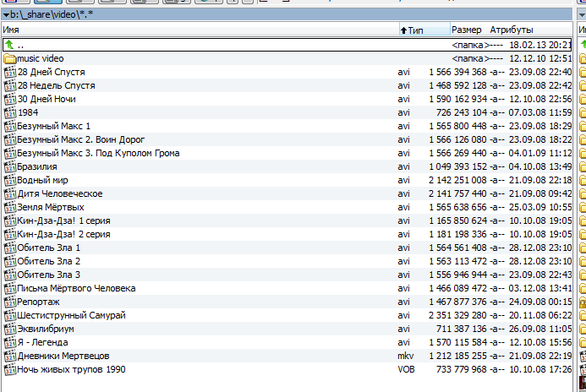Click the file icon of Обитель Зла 1
This screenshot has height=392, width=586.
tap(10, 248)
